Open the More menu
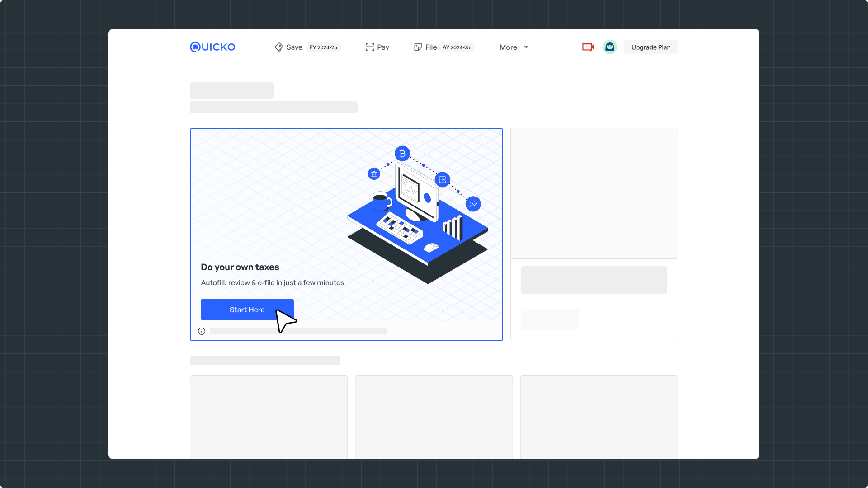Viewport: 868px width, 488px height. [508, 47]
